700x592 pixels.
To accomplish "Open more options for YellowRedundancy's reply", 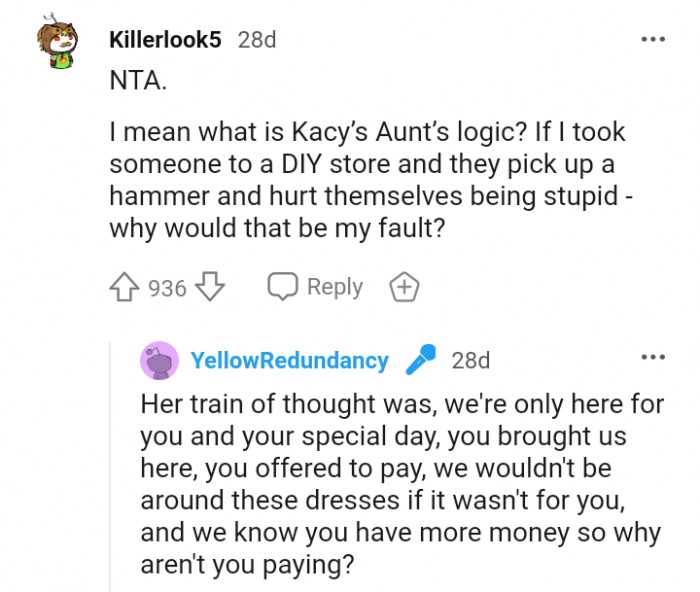I will tap(653, 357).
